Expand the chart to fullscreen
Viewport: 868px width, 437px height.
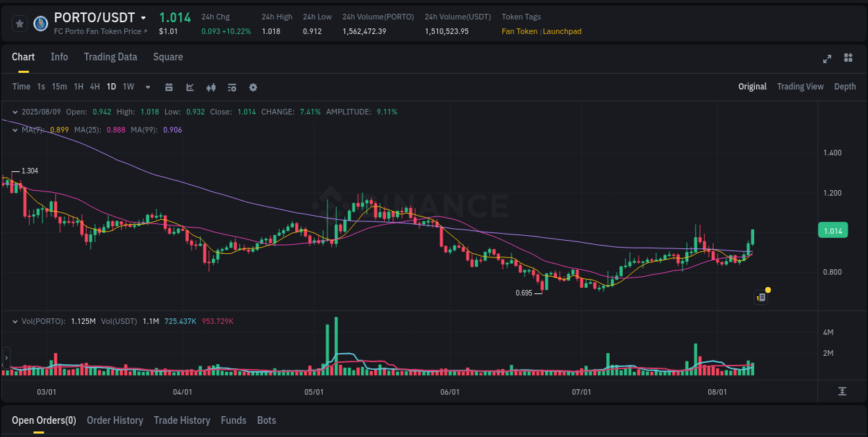click(827, 59)
